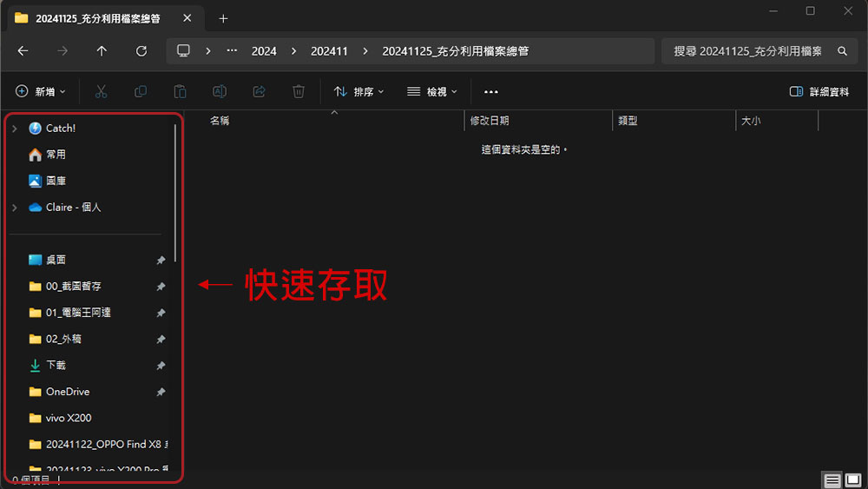Go up one folder level
The image size is (868, 489).
pos(102,51)
